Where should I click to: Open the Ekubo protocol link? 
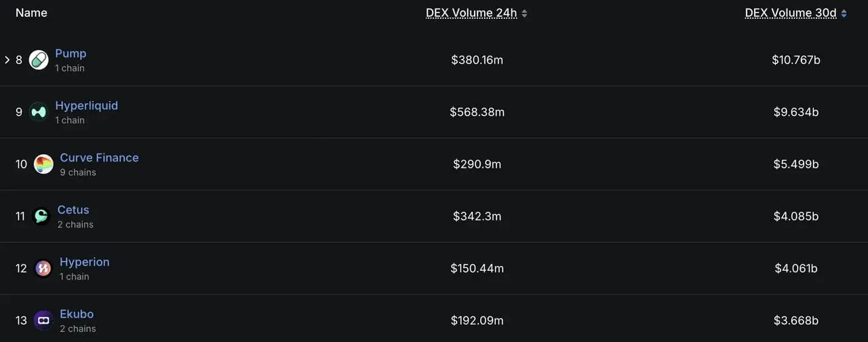77,314
